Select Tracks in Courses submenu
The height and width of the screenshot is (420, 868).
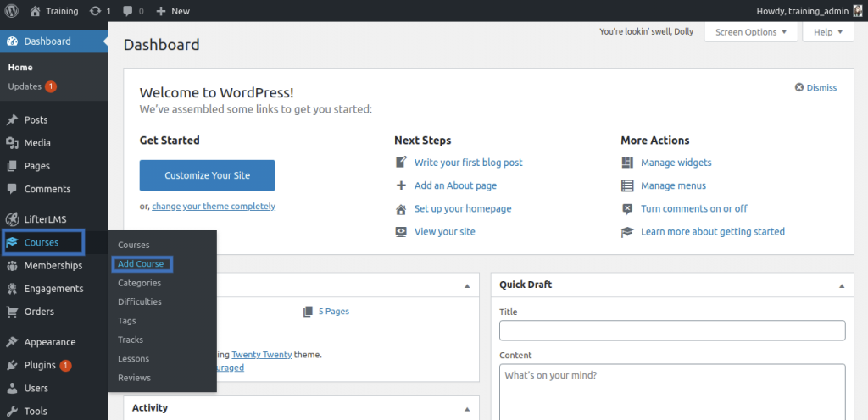[130, 340]
